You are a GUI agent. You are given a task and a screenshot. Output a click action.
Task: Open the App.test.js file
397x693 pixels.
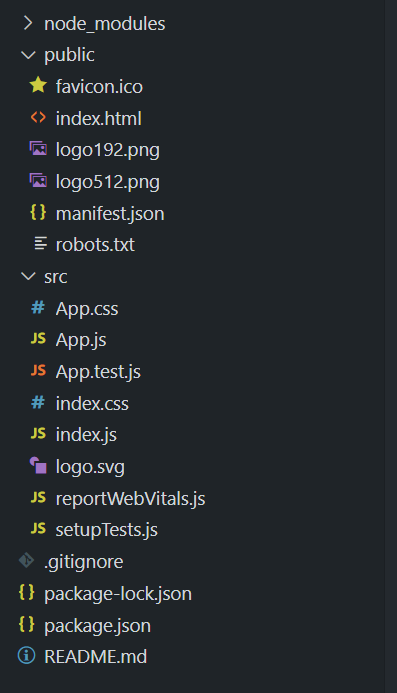click(x=98, y=372)
